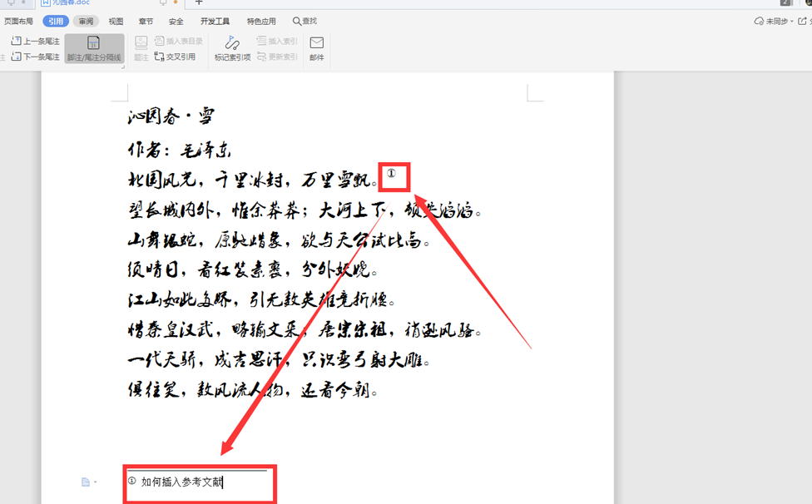
Task: Click footnote text 如何插入参考文献
Action: [x=181, y=482]
